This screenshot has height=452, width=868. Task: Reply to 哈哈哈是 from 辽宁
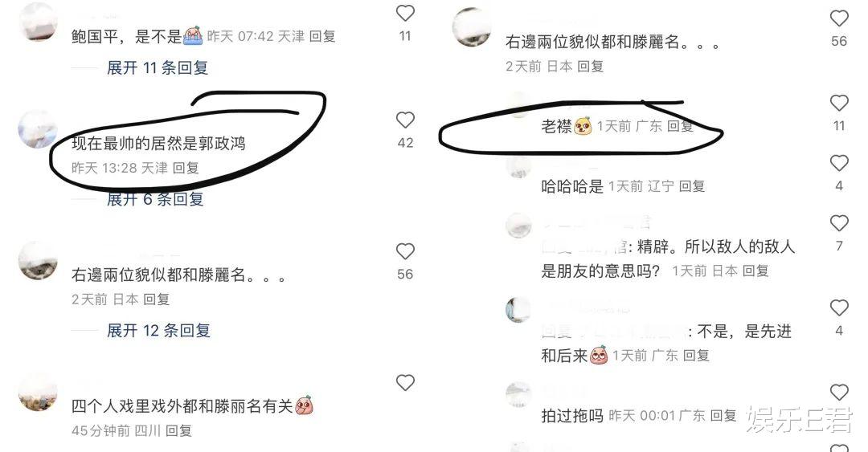[x=692, y=186]
